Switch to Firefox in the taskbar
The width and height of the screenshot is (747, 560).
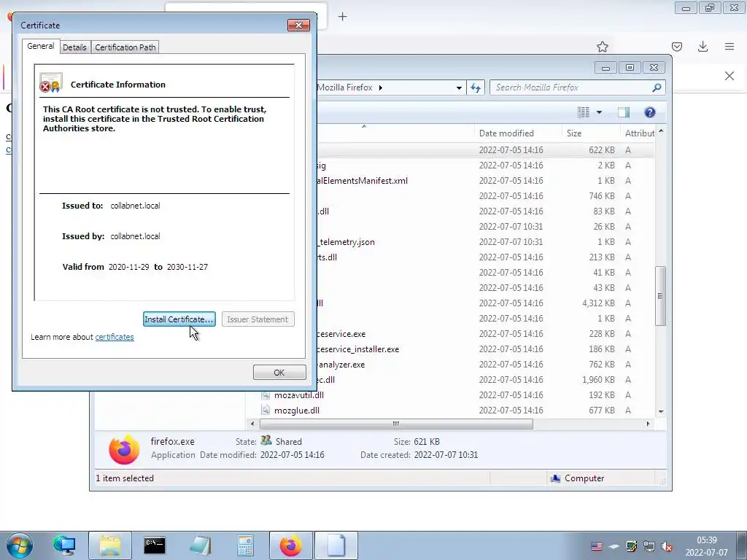pyautogui.click(x=290, y=545)
